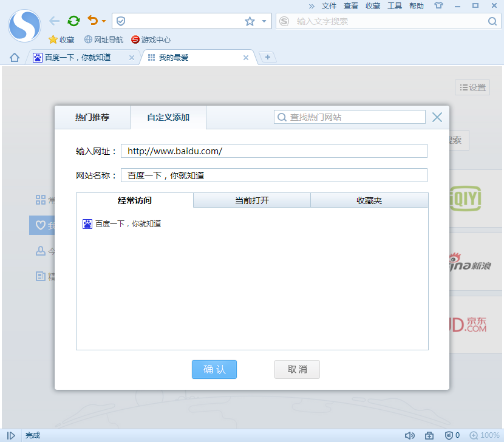
Task: Select the heart icon for 我的最爱 in sidebar
Action: pos(41,225)
